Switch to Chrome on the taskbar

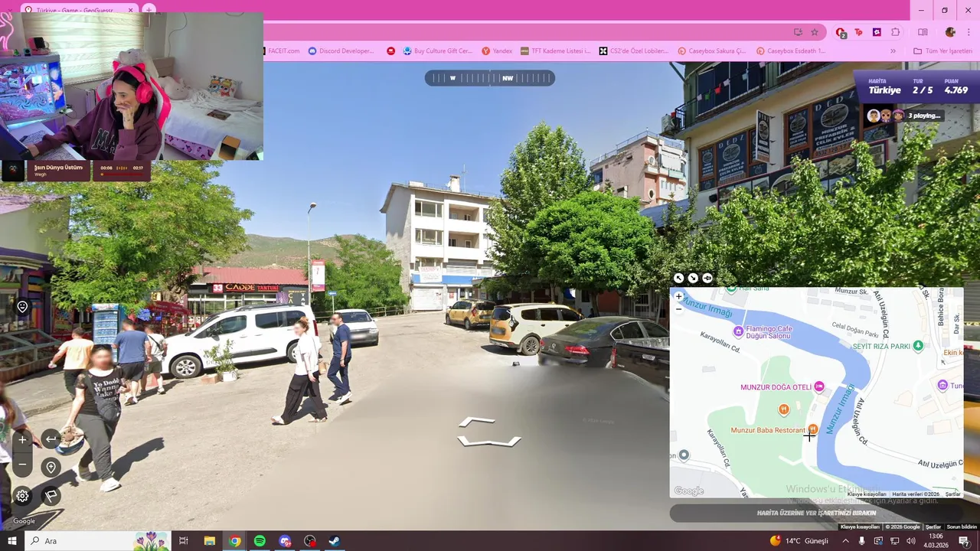pyautogui.click(x=234, y=541)
